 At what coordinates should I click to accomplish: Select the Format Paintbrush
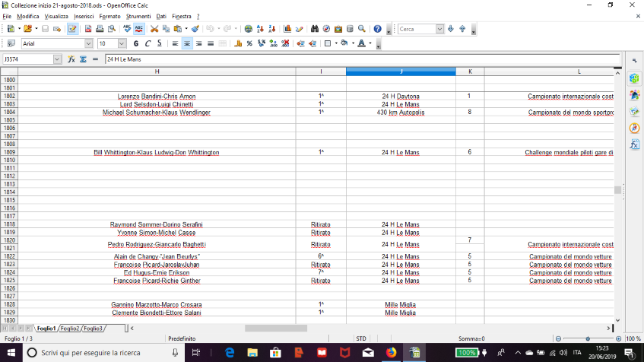click(x=195, y=29)
